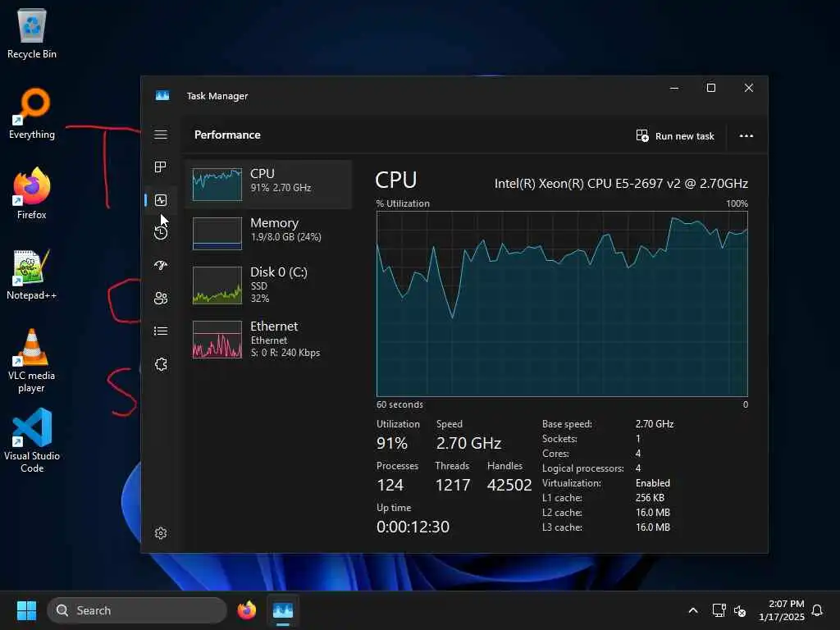Click the network status tray icon
Image resolution: width=840 pixels, height=630 pixels.
(719, 610)
